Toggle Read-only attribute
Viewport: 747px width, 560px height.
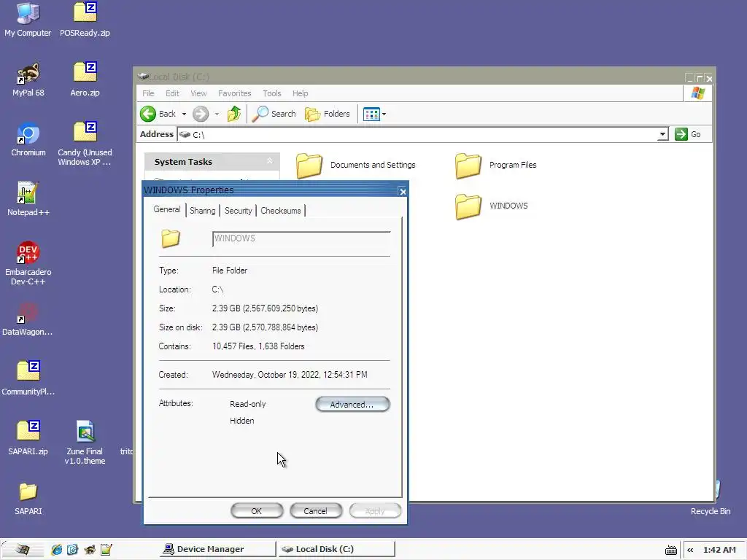(x=248, y=404)
